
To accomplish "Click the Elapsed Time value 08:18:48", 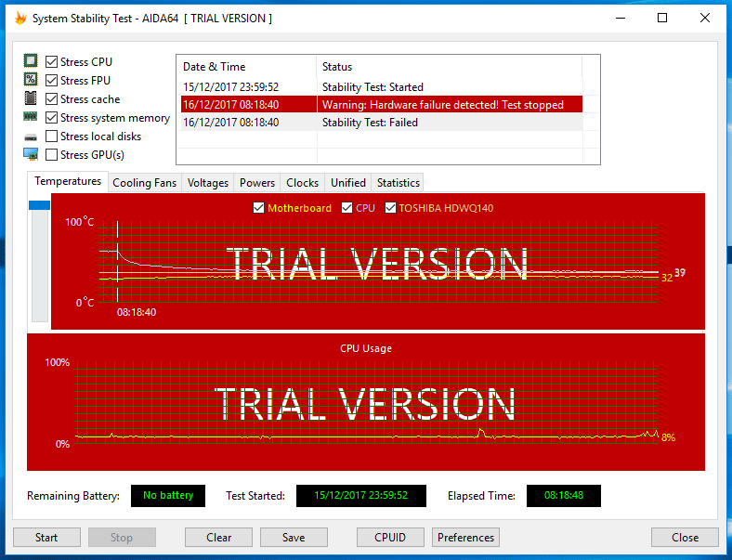I will (x=564, y=496).
